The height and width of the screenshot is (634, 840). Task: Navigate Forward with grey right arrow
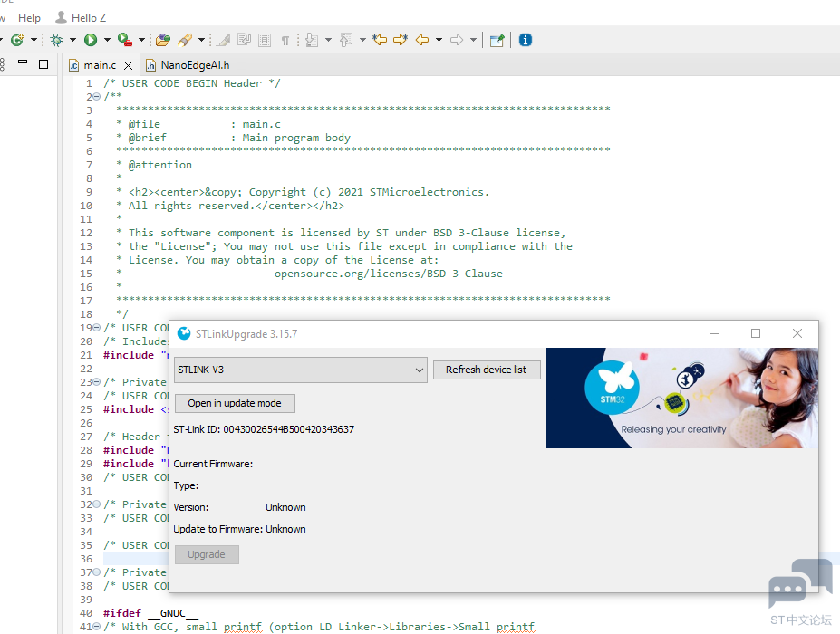click(457, 40)
